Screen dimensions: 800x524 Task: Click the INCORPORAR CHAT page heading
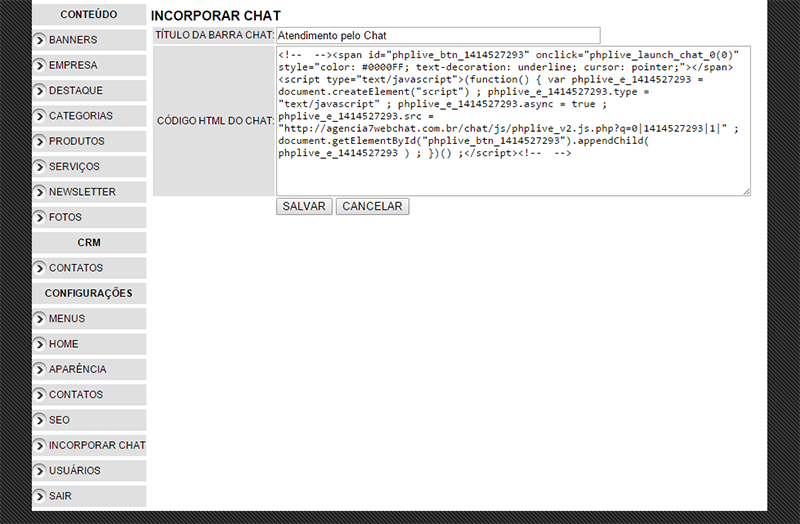click(216, 16)
